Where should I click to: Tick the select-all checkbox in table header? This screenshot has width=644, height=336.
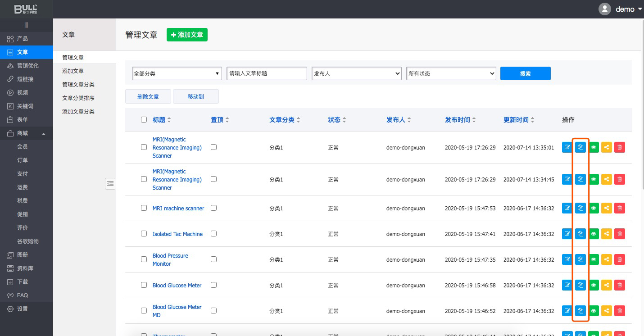(144, 120)
